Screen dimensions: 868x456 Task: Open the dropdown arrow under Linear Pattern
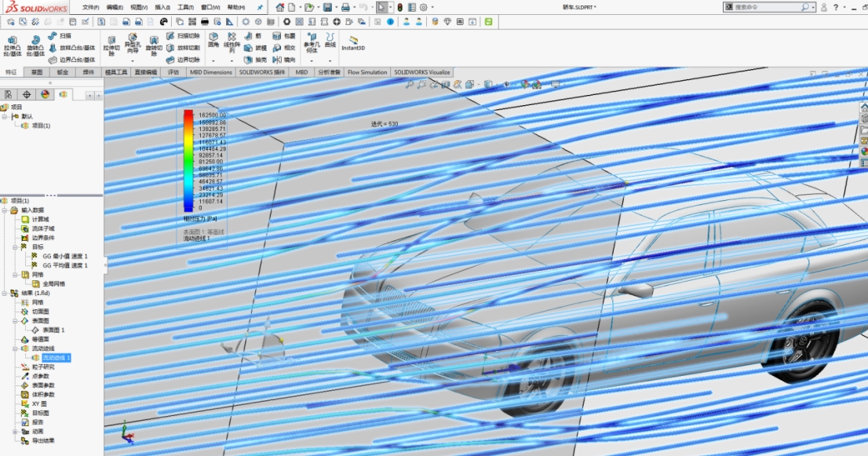pyautogui.click(x=232, y=60)
